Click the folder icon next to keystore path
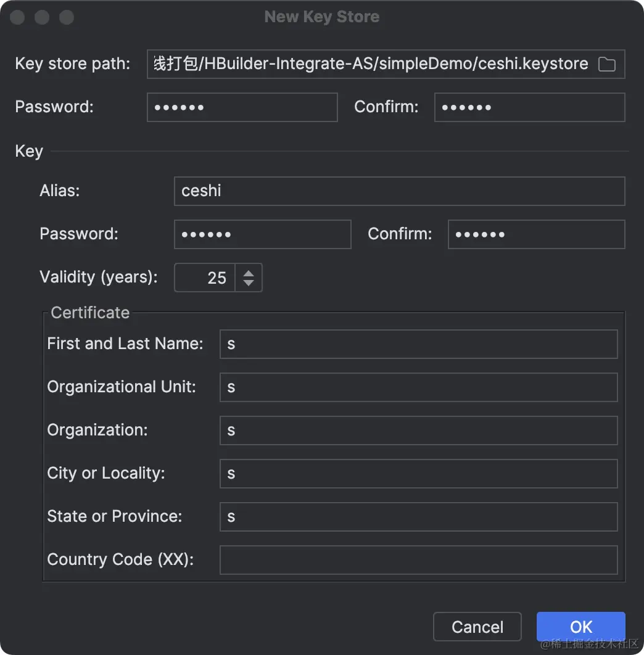Screen dimensions: 644x655 [x=606, y=64]
